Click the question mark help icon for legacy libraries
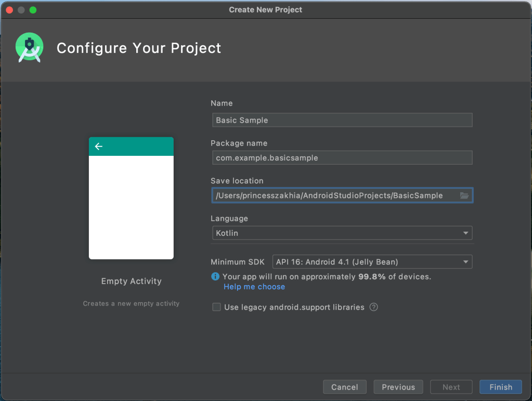The height and width of the screenshot is (401, 532). click(x=373, y=307)
